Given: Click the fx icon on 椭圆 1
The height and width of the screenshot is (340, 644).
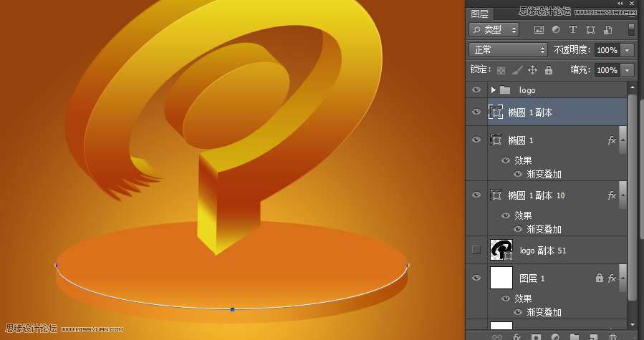Looking at the screenshot, I should coord(612,140).
